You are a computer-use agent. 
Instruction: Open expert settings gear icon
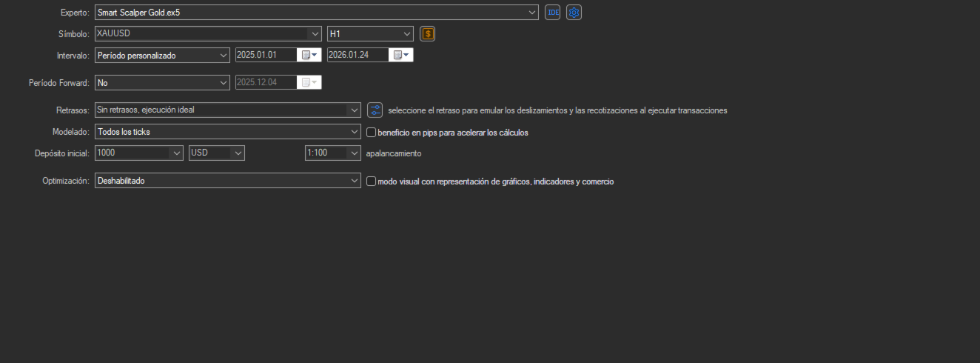tap(574, 12)
